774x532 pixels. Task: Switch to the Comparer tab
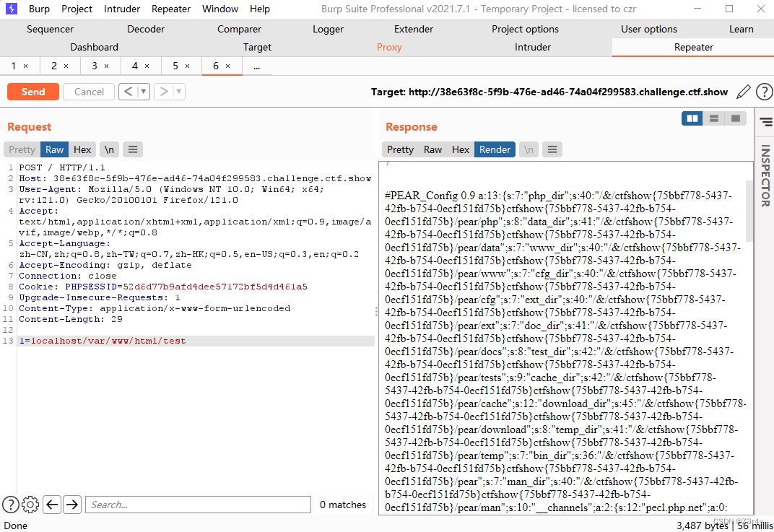click(239, 29)
